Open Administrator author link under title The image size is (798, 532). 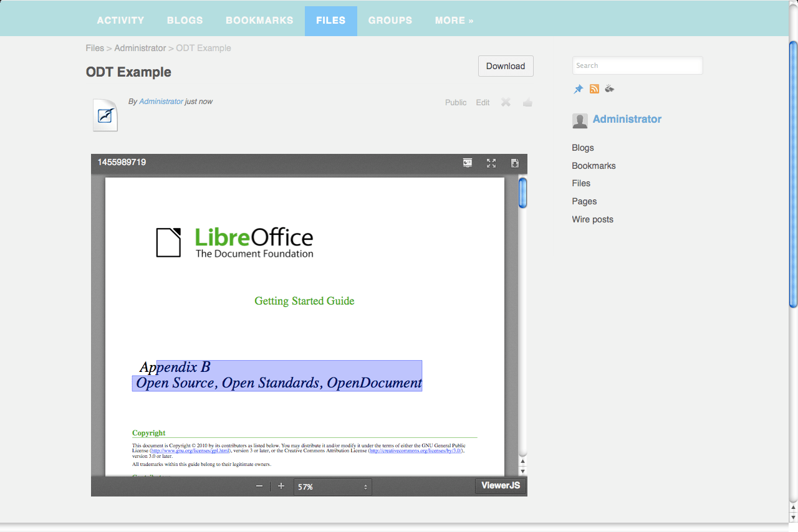[161, 101]
